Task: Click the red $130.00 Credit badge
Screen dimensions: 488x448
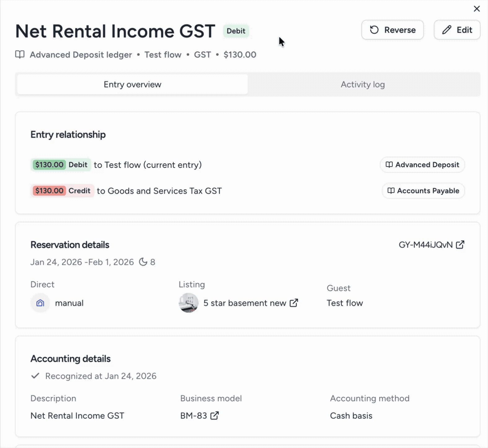Action: (62, 191)
